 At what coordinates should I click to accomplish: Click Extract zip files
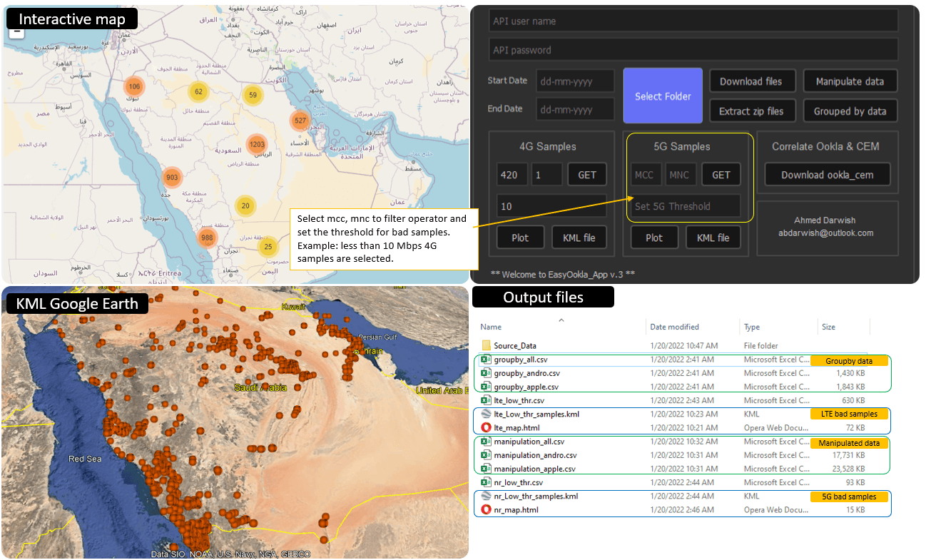tap(753, 111)
